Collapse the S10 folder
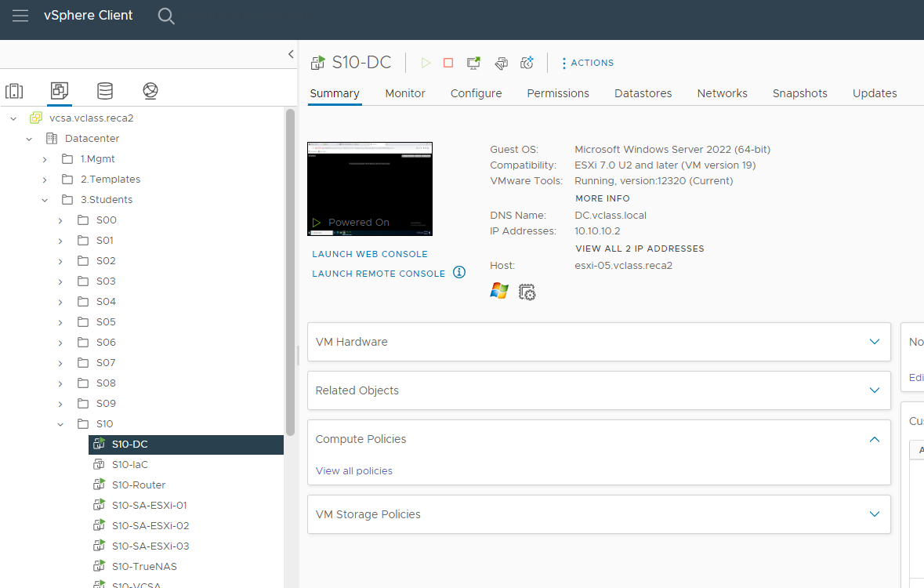This screenshot has height=588, width=924. 60,425
